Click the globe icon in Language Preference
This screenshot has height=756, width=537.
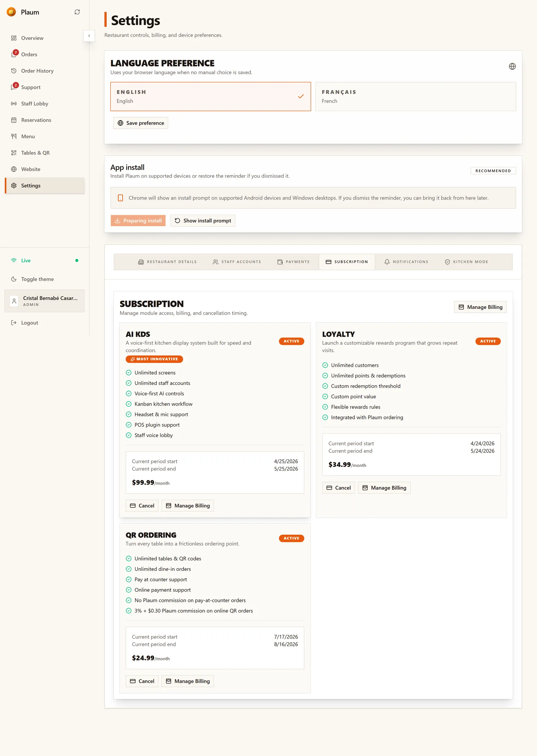click(x=512, y=66)
